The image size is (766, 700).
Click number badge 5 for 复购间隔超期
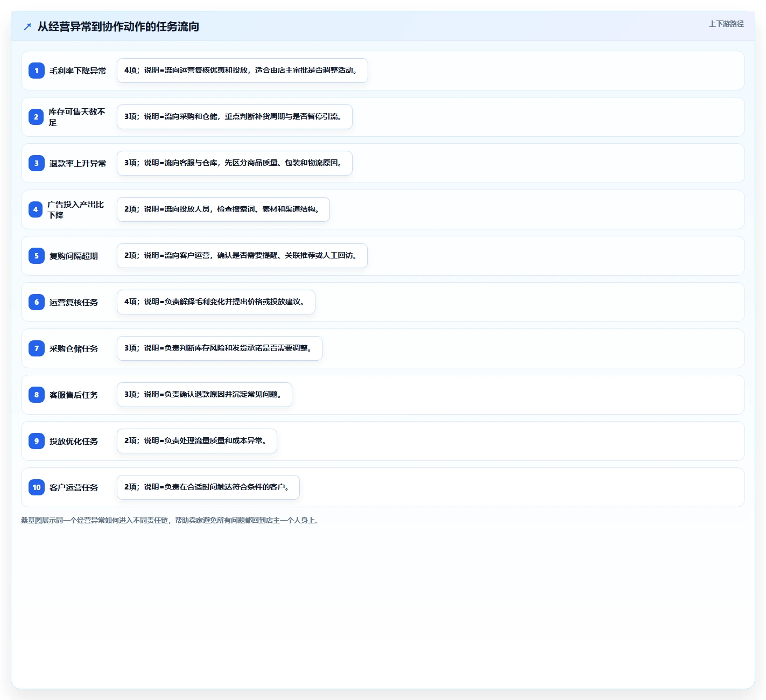(x=37, y=256)
